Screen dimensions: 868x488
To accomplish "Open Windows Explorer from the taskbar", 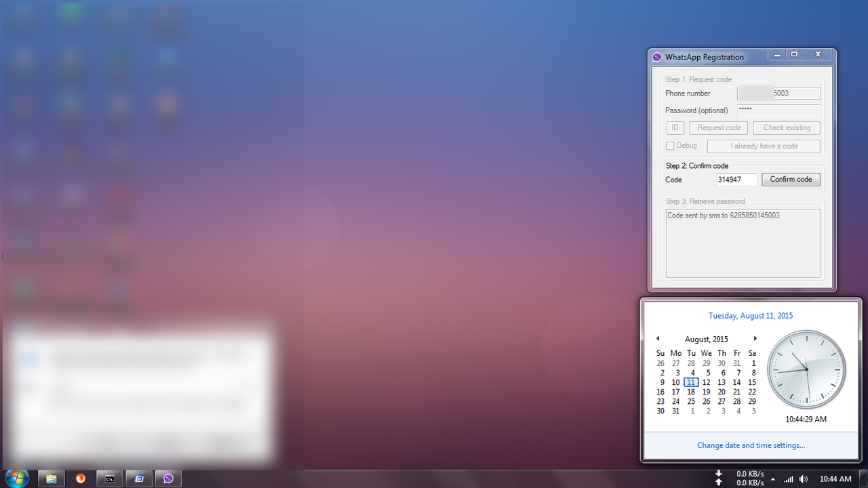I will [51, 479].
